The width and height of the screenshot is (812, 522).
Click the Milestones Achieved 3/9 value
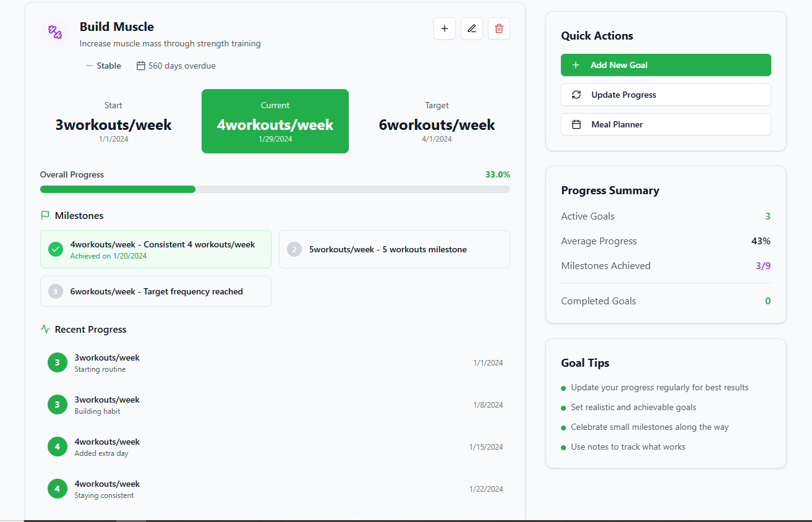pos(763,266)
